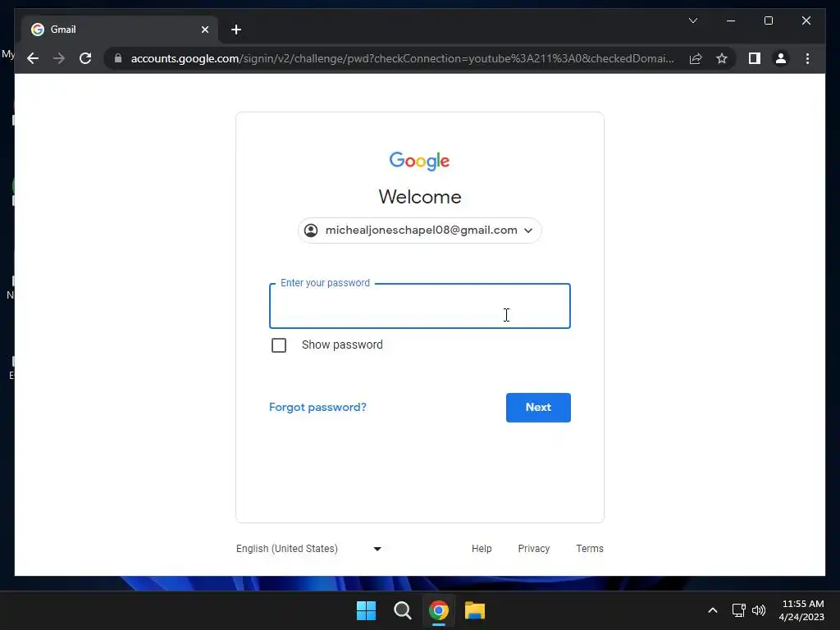
Task: Go back to the previous page
Action: 33,58
